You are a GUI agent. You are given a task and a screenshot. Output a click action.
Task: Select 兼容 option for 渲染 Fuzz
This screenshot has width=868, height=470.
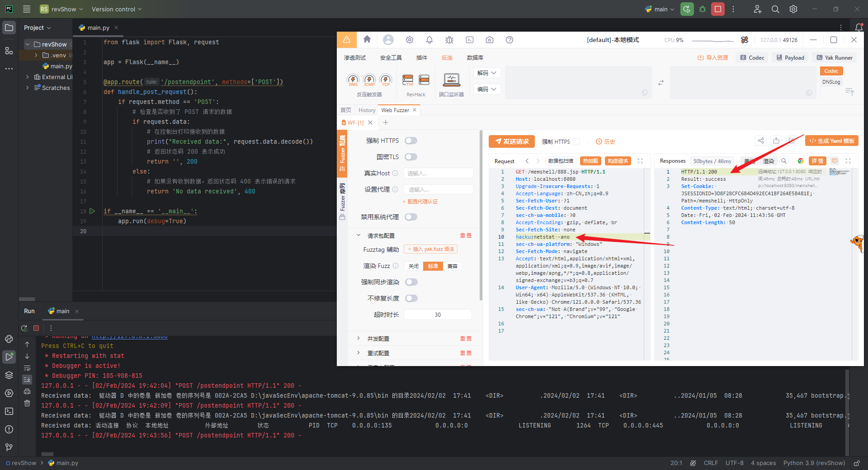[x=453, y=266]
